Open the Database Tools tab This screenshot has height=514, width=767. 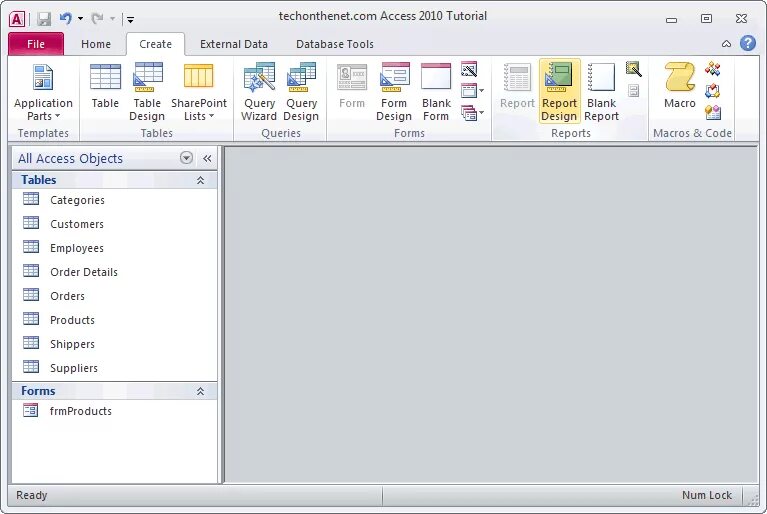point(335,44)
